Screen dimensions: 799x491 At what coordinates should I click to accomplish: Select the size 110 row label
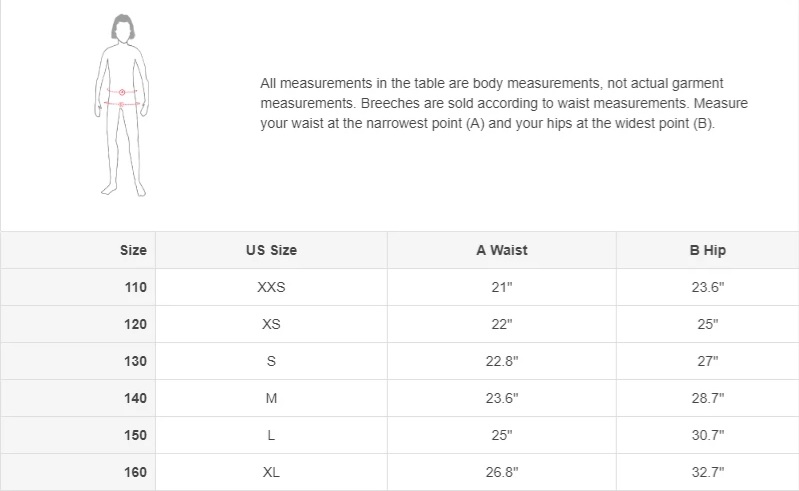coord(136,287)
